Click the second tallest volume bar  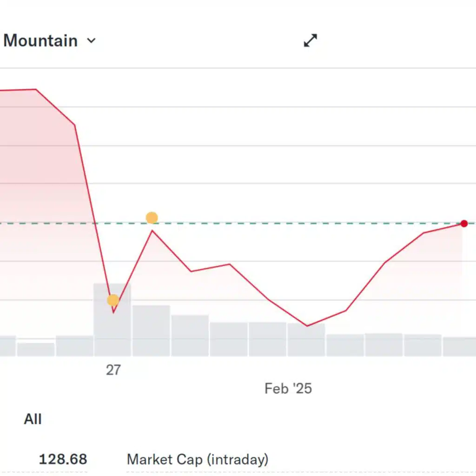click(x=151, y=331)
